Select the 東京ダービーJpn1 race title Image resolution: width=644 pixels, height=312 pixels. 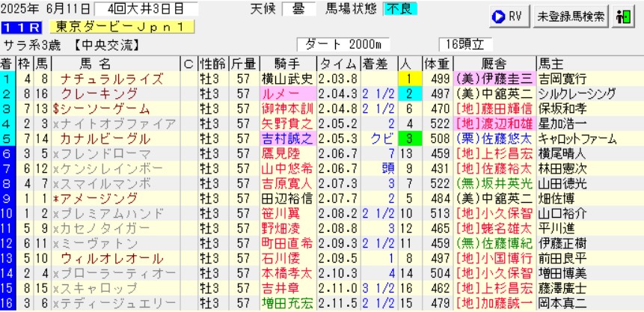[120, 27]
